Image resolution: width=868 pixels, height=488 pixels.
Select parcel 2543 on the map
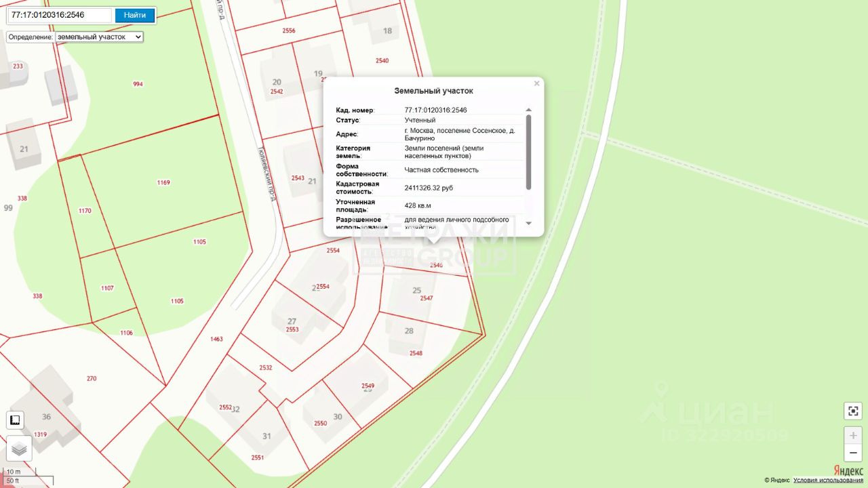point(298,178)
